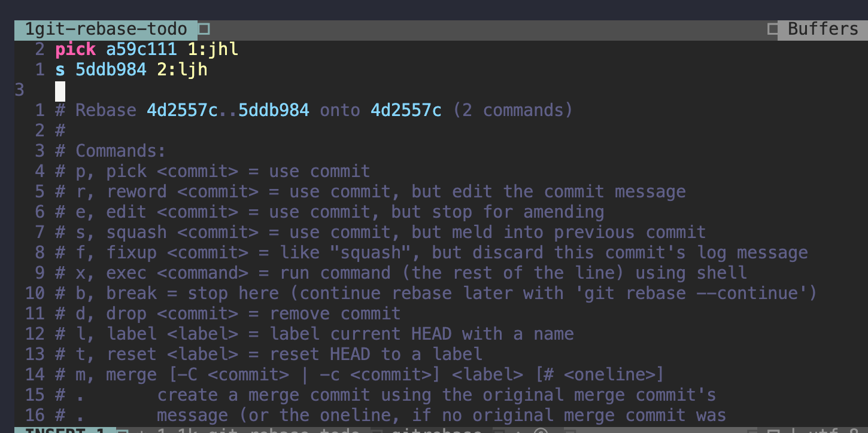Click the block cursor on empty line

coord(60,91)
